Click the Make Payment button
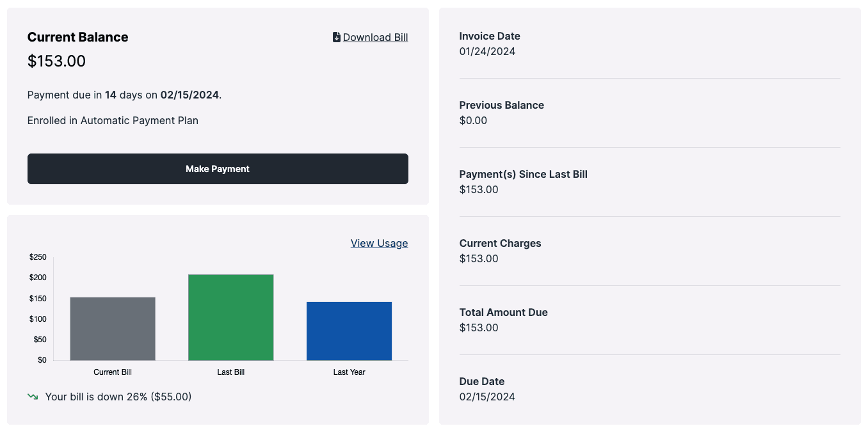This screenshot has width=868, height=433. coord(218,169)
